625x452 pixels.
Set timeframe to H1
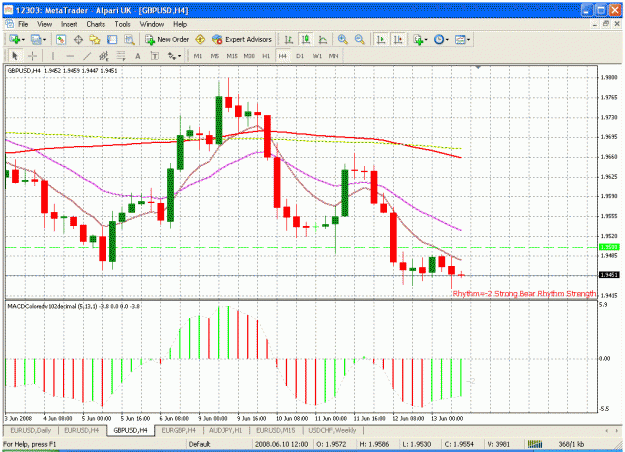[x=266, y=56]
